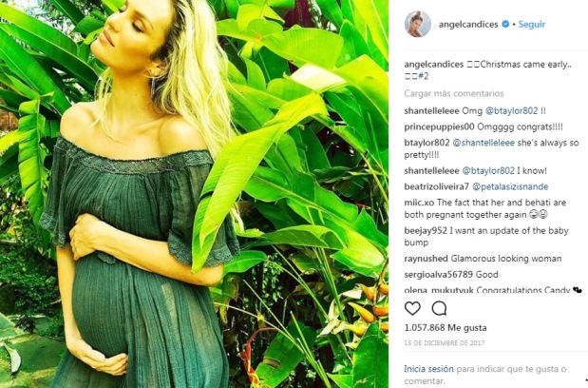Open the @shantelleleee mention in btaylor802's comment

coord(484,143)
